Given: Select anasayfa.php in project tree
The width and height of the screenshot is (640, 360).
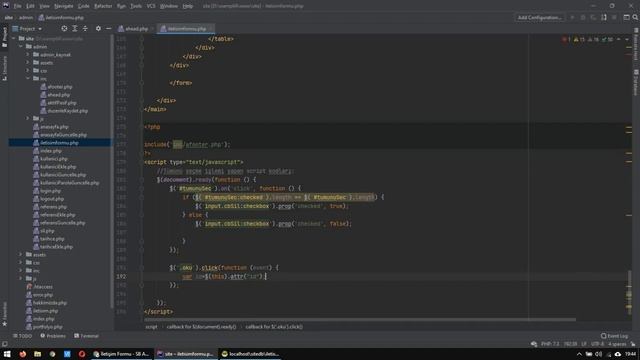Looking at the screenshot, I should (x=51, y=127).
